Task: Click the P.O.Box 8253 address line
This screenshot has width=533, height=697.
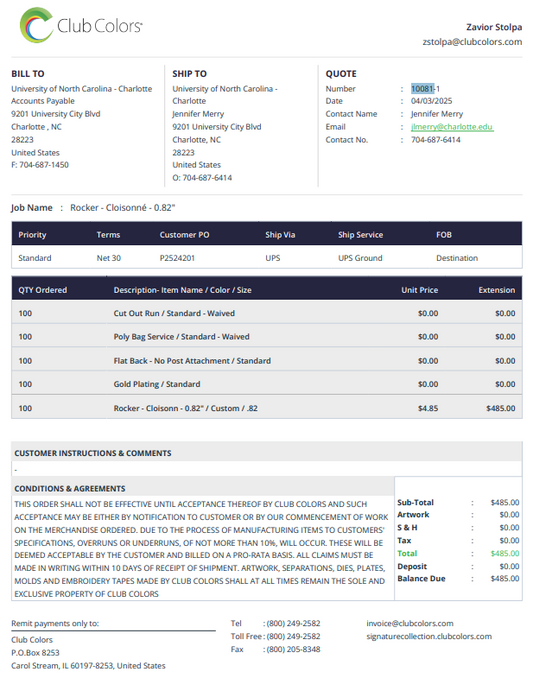Action: (35, 653)
